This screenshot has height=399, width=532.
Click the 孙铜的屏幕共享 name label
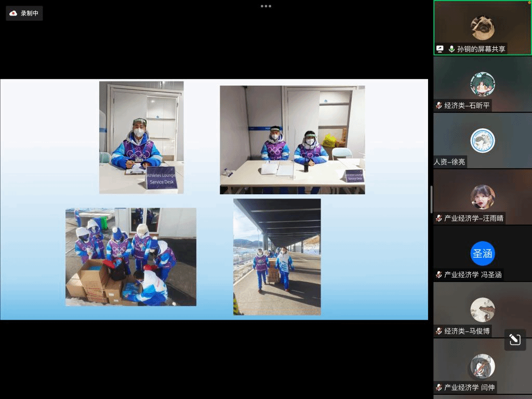pos(481,49)
